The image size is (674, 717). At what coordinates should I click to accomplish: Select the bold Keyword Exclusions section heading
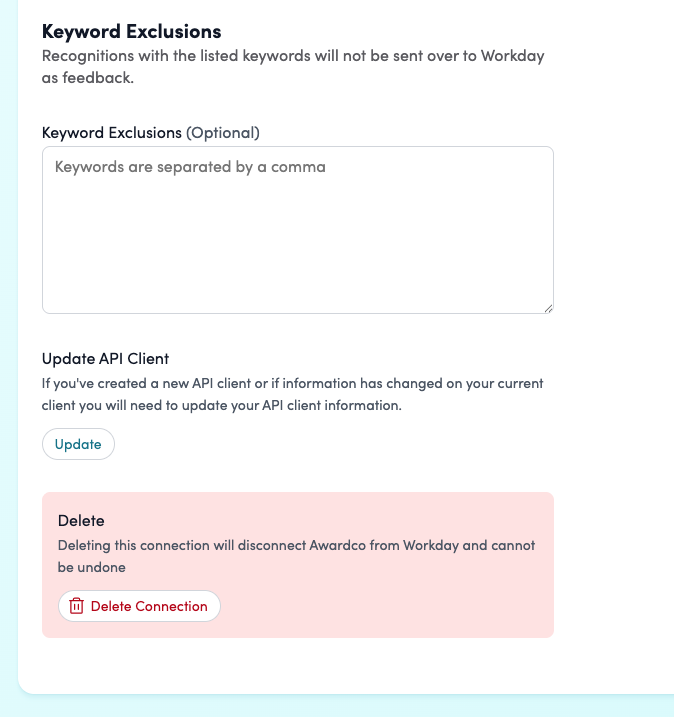(x=131, y=32)
